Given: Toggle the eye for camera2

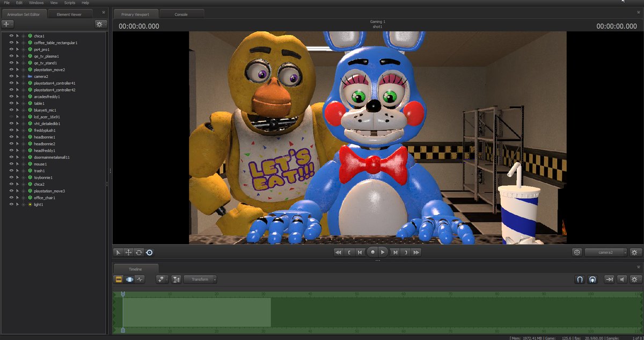Looking at the screenshot, I should point(11,76).
